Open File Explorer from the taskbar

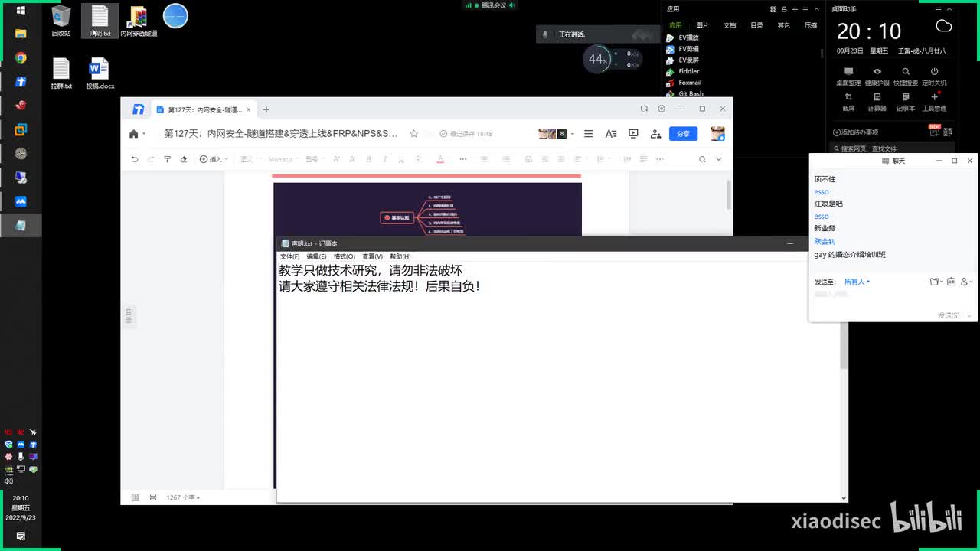click(21, 34)
